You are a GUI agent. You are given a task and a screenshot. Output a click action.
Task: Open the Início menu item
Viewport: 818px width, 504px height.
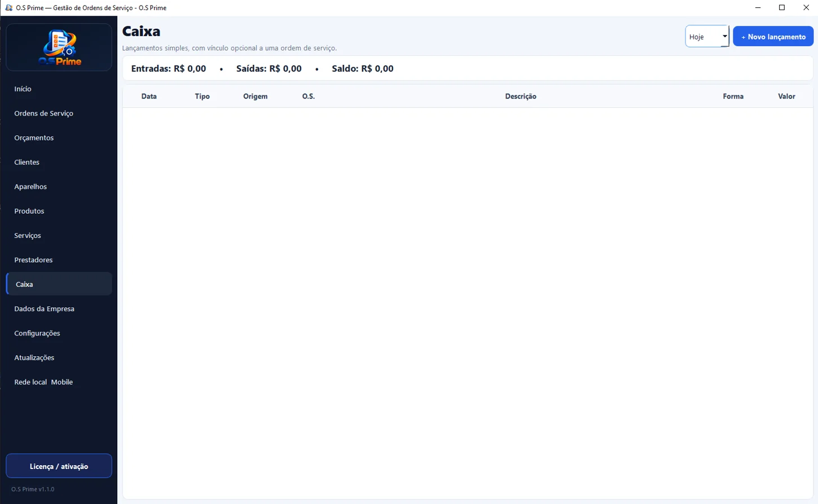coord(59,89)
